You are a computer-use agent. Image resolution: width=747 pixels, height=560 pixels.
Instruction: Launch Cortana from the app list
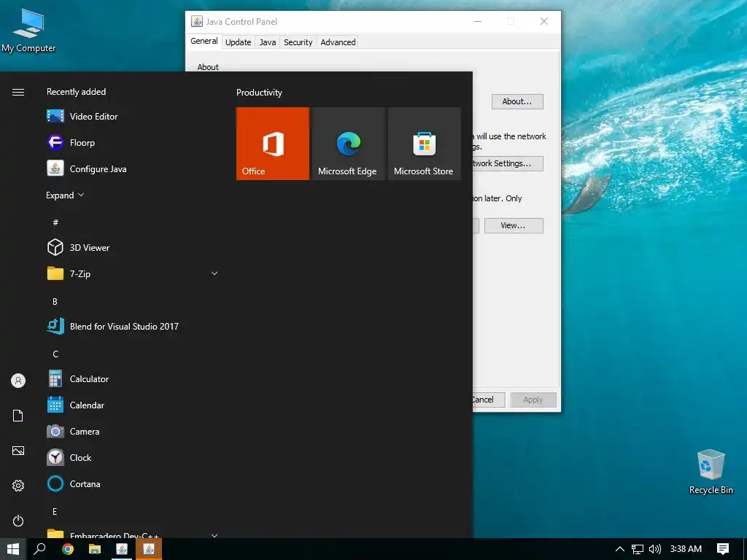pos(133,484)
